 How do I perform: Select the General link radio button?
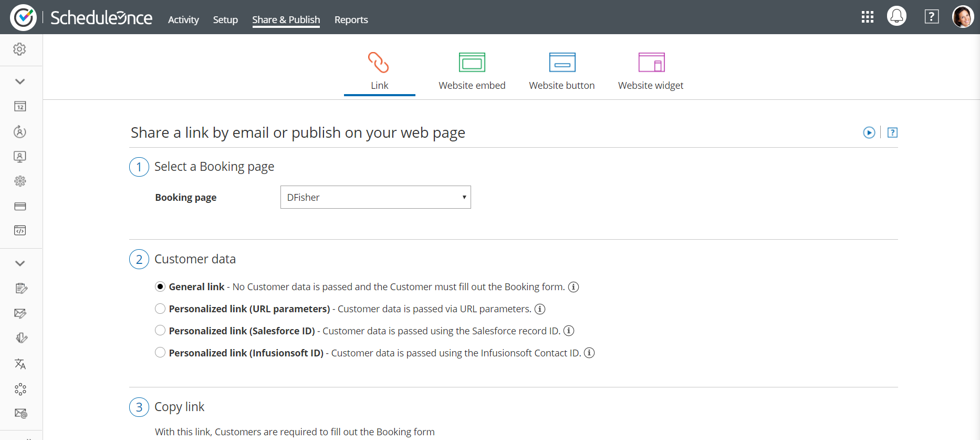[160, 286]
